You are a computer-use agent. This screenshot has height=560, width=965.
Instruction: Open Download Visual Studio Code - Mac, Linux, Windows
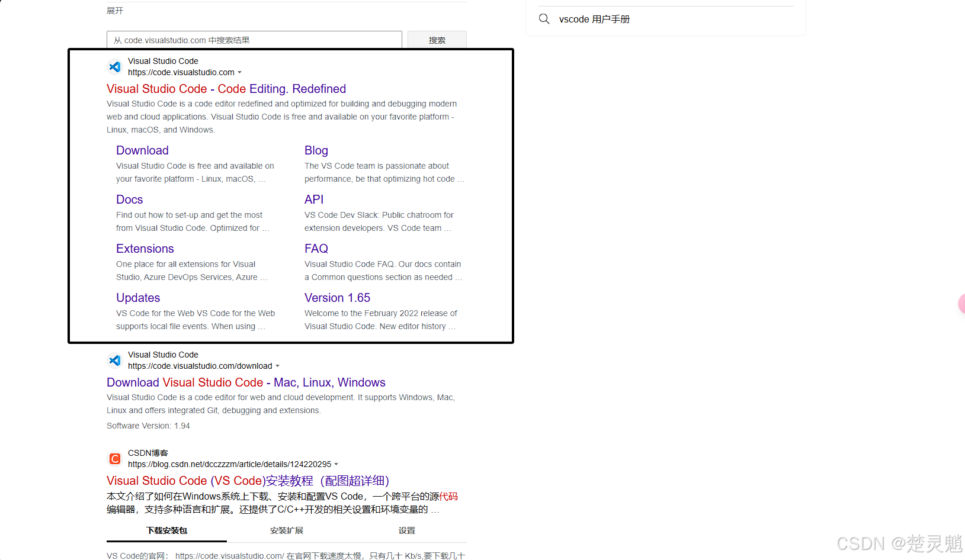pos(246,382)
